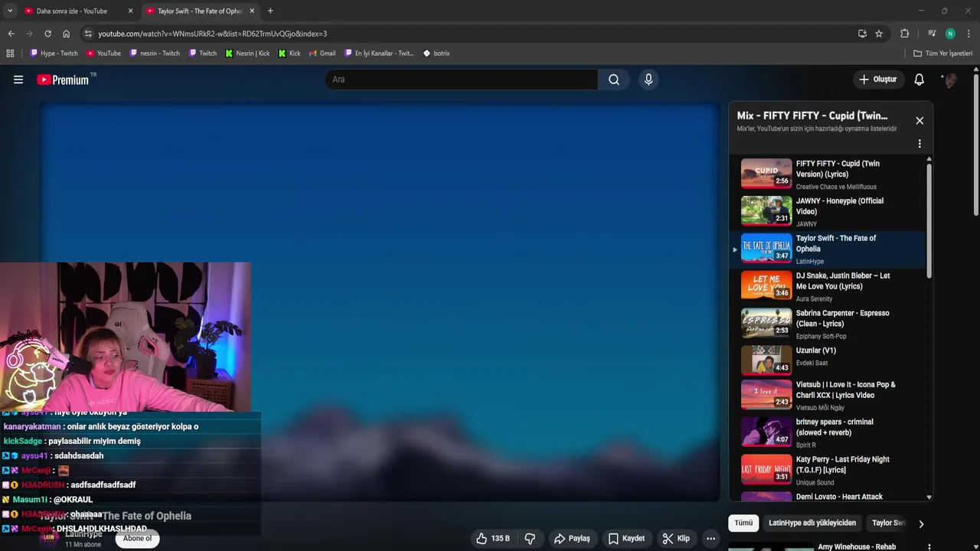
Task: Open the extensions puzzle icon
Action: tap(904, 34)
